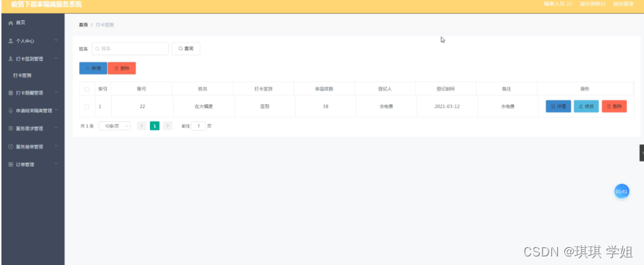Click the 隔离人员 22 user label
The width and height of the screenshot is (644, 265).
[x=558, y=4]
